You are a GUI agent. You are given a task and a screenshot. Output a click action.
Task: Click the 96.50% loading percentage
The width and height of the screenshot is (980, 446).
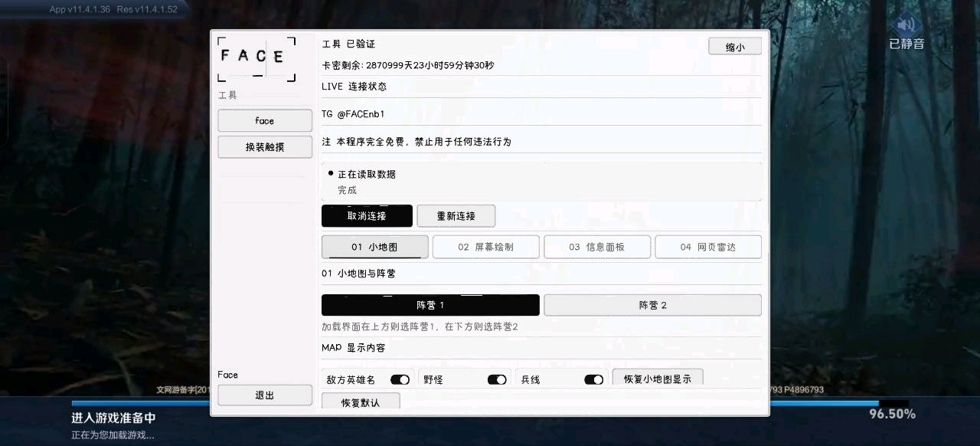(x=892, y=414)
